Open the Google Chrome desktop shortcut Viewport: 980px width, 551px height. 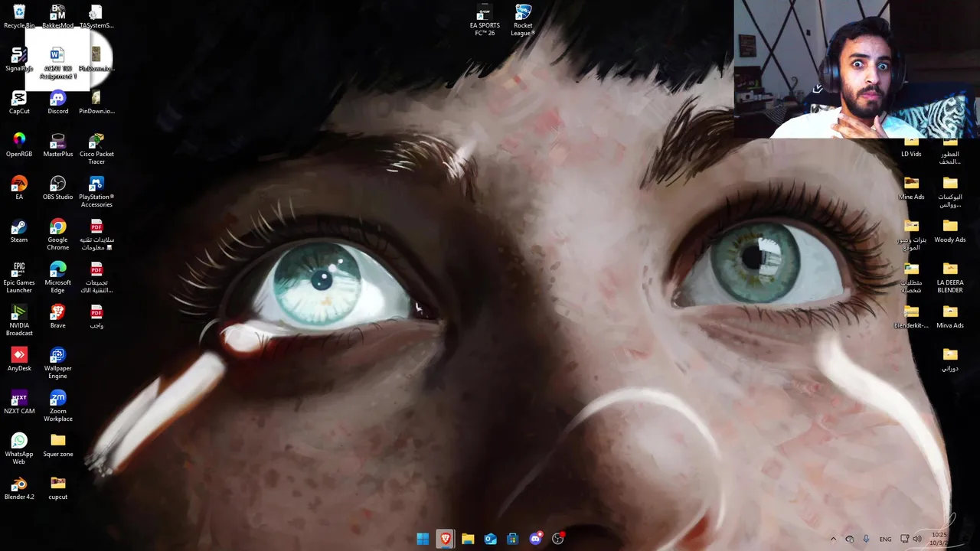(x=57, y=234)
